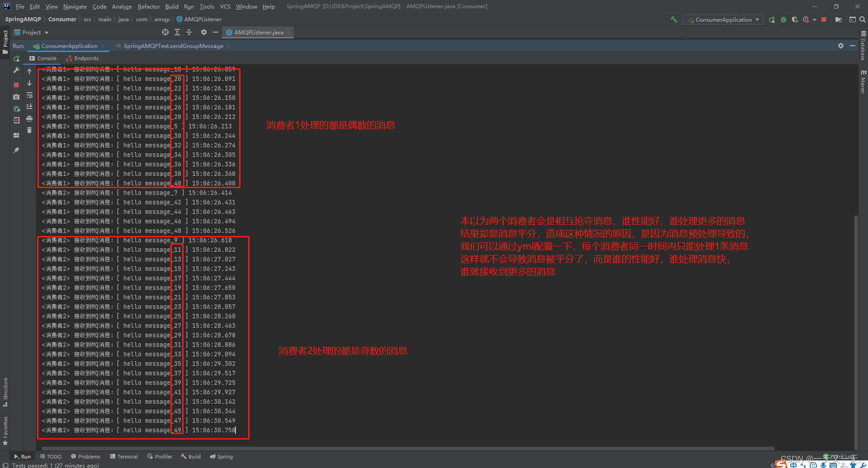Click the camera thread dump icon
This screenshot has height=468, width=868.
(16, 97)
